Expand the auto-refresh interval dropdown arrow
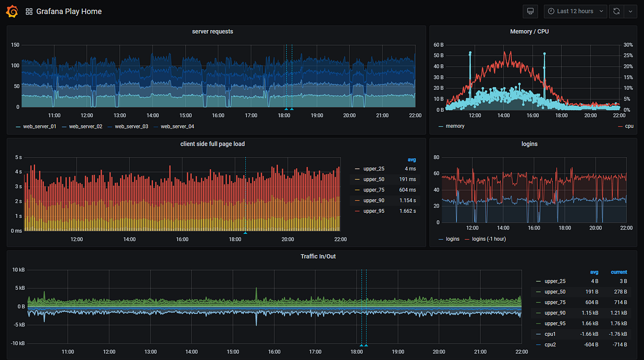Image resolution: width=644 pixels, height=360 pixels. click(631, 11)
